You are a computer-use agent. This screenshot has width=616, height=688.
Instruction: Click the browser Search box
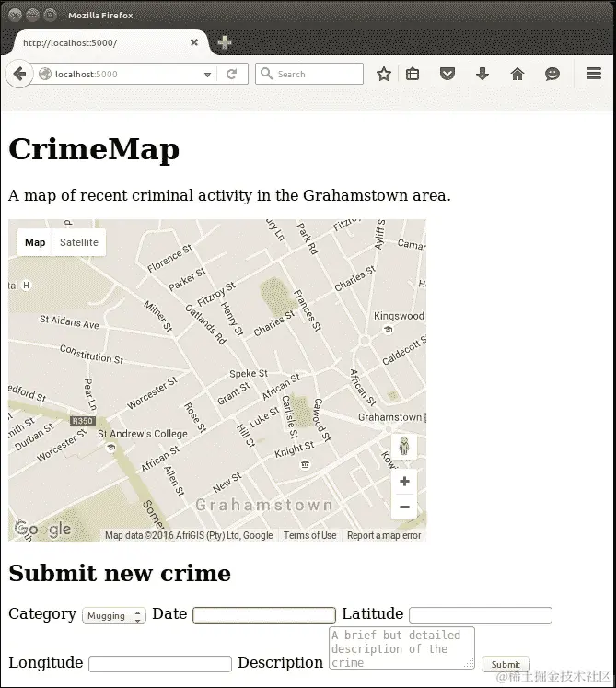click(x=309, y=74)
